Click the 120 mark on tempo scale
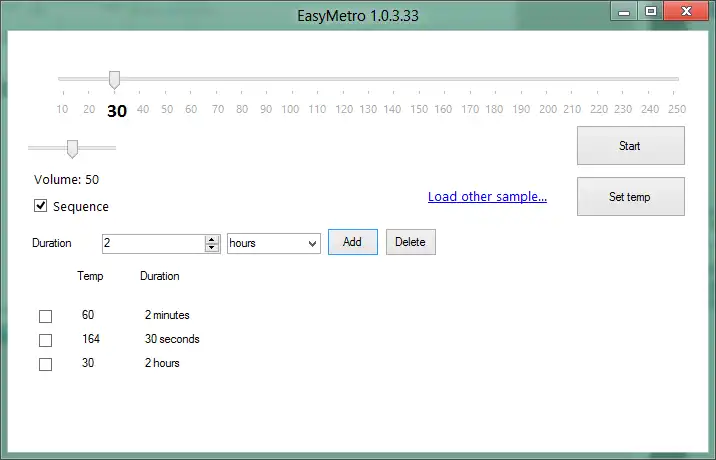 tap(343, 109)
